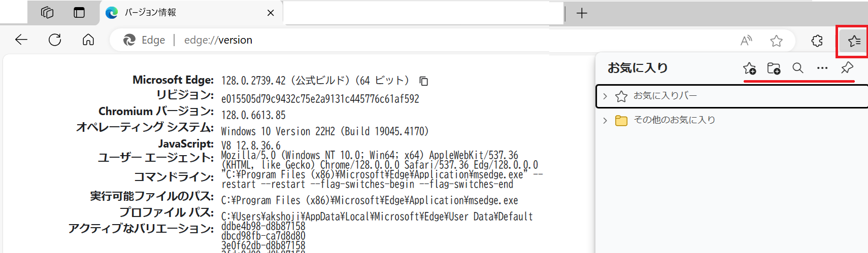Open the tab actions menu icon

pyautogui.click(x=79, y=13)
